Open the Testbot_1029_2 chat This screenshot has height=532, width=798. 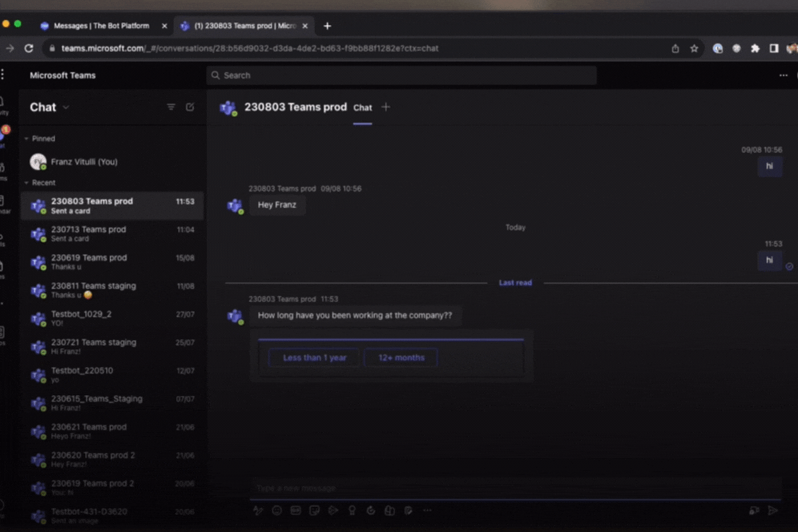112,319
